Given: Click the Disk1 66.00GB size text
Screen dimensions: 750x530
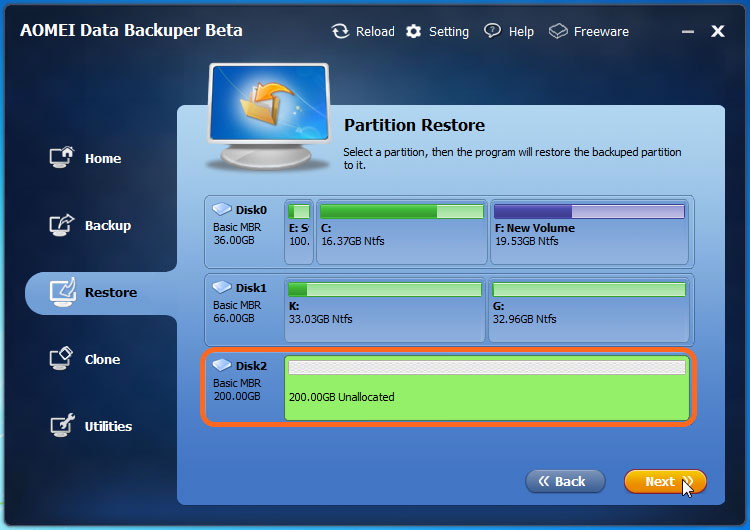Looking at the screenshot, I should [234, 318].
